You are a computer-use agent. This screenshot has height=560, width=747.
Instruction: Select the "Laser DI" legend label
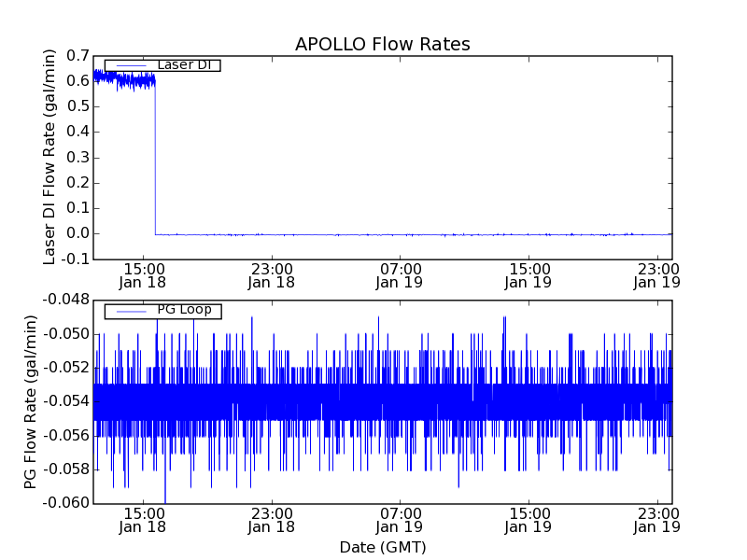(x=184, y=64)
